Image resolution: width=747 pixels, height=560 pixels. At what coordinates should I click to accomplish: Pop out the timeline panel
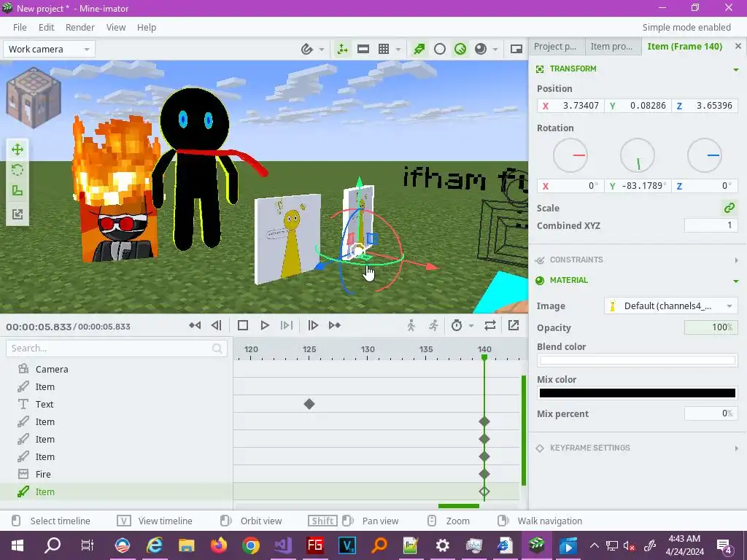pyautogui.click(x=514, y=325)
